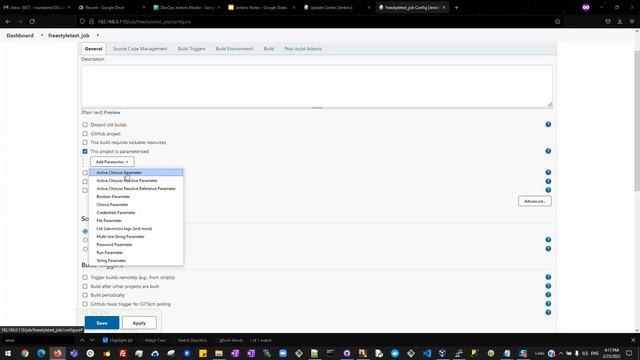640x360 pixels.
Task: Choose String Parameter from list
Action: 136,260
